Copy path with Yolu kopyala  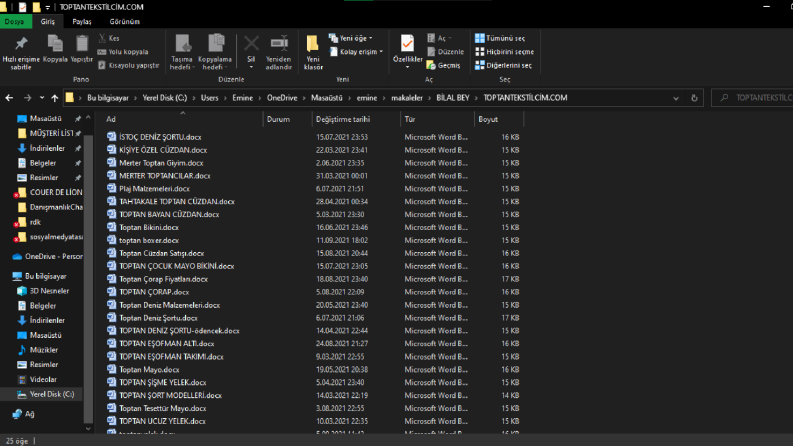click(x=123, y=52)
